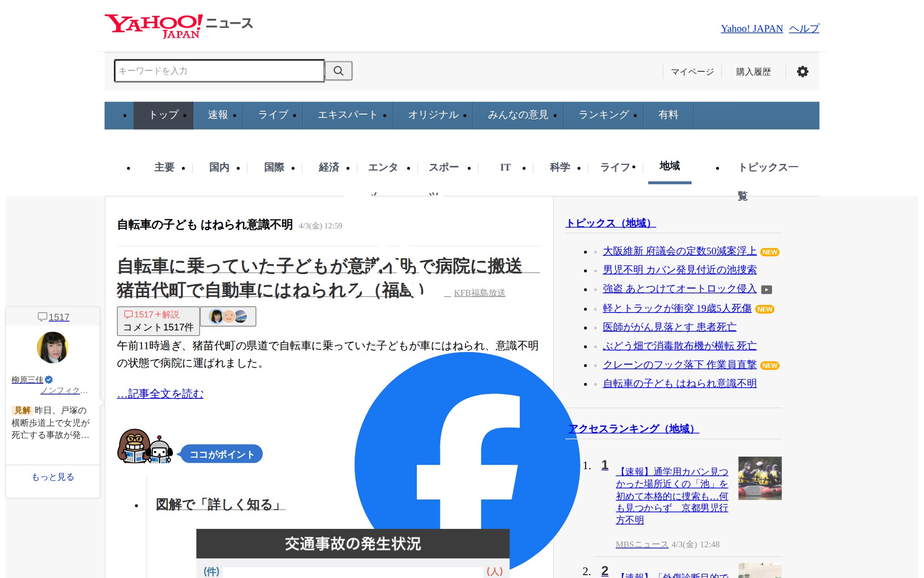The image size is (924, 578).
Task: Expand もっと見る in the comment panel
Action: (x=53, y=477)
